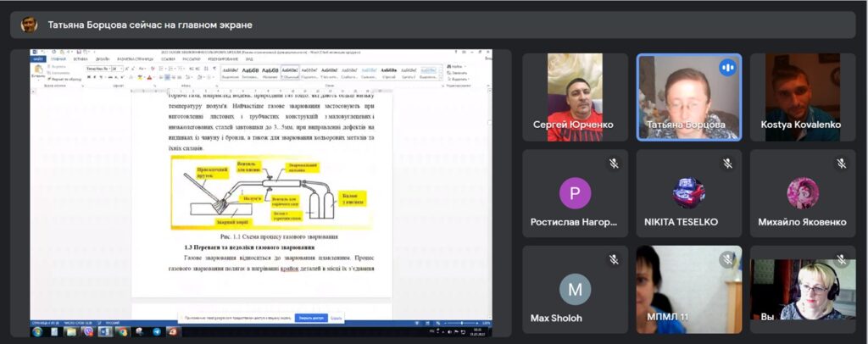Toggle bold formatting in Word ribbon
The image size is (868, 344).
pyautogui.click(x=89, y=77)
